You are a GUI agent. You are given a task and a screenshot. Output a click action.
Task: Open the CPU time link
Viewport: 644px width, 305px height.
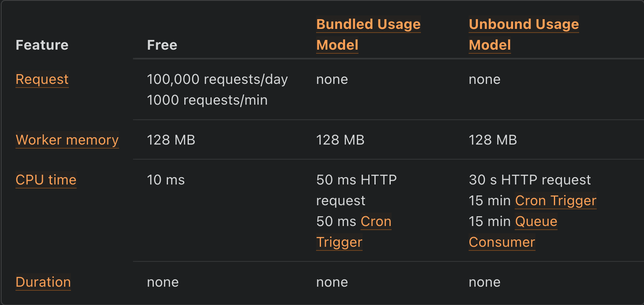[46, 180]
